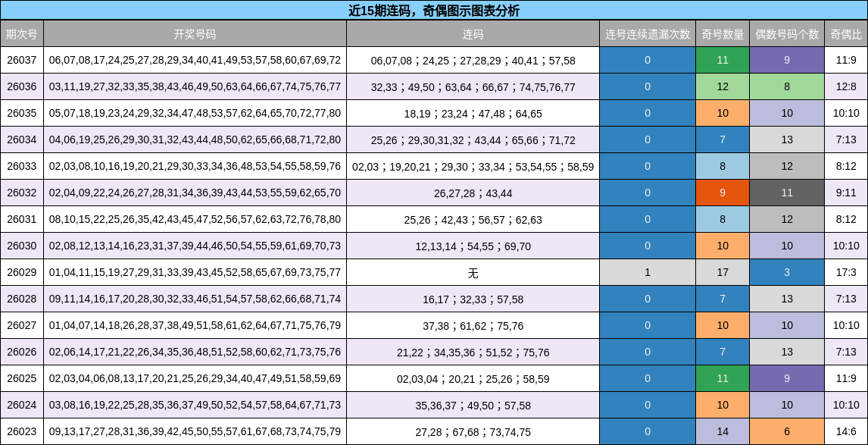Click the 连号连续遗漏次数 column header

pos(648,33)
